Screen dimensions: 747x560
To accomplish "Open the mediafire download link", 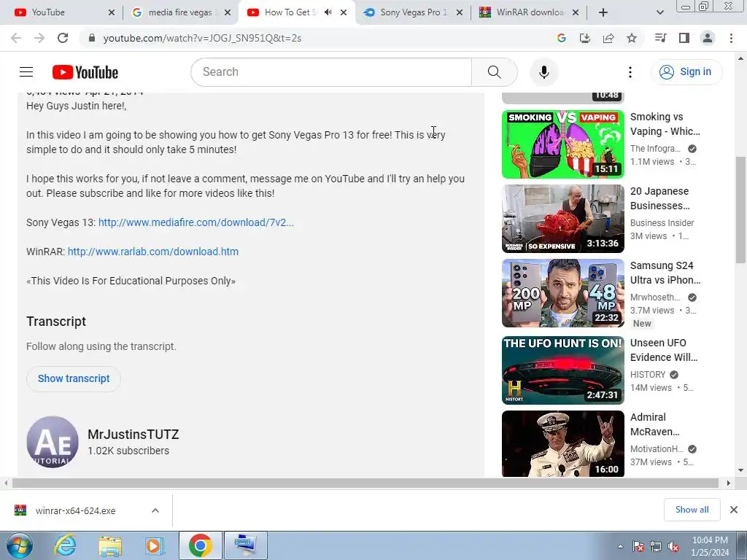I will [196, 222].
